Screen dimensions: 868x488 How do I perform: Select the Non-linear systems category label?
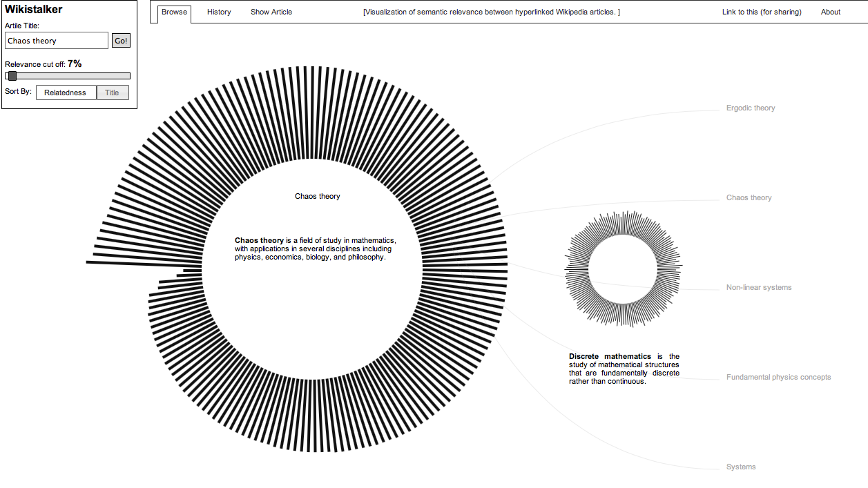coord(759,288)
